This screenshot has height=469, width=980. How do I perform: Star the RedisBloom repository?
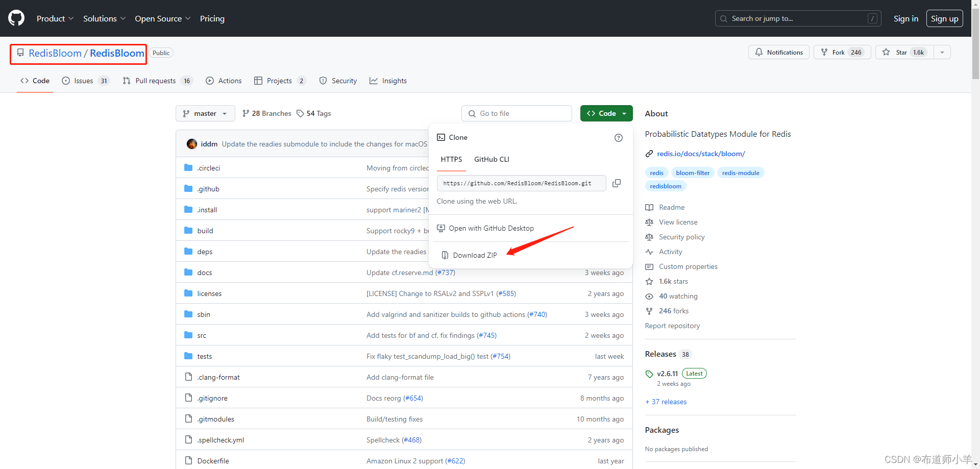coord(904,53)
